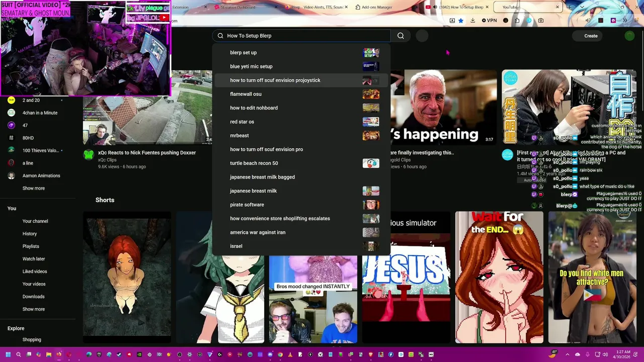Open the Do you find white men attractive short
The width and height of the screenshot is (644, 362).
tap(592, 277)
